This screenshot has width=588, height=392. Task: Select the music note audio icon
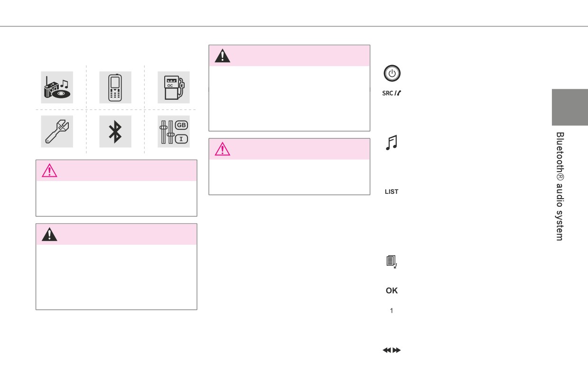392,143
